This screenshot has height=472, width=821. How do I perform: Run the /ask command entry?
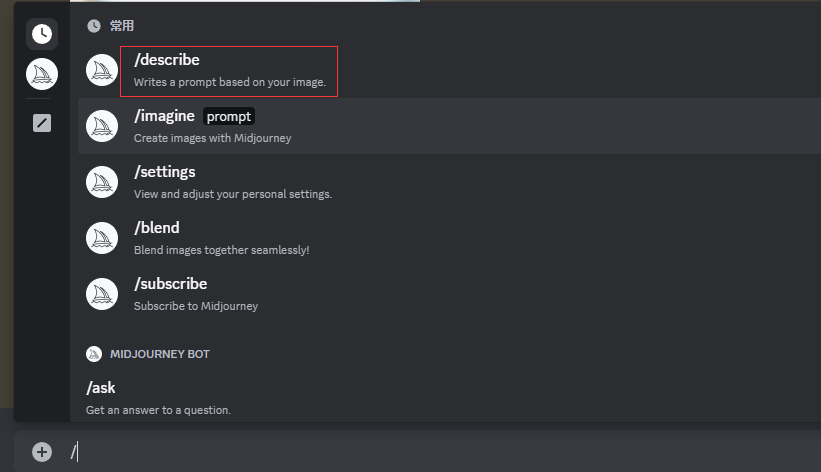click(101, 387)
